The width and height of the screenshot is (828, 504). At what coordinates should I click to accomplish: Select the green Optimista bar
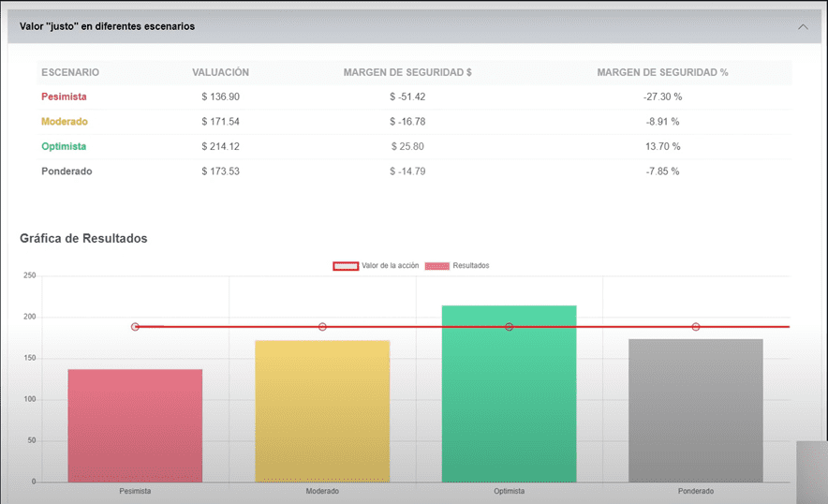509,393
